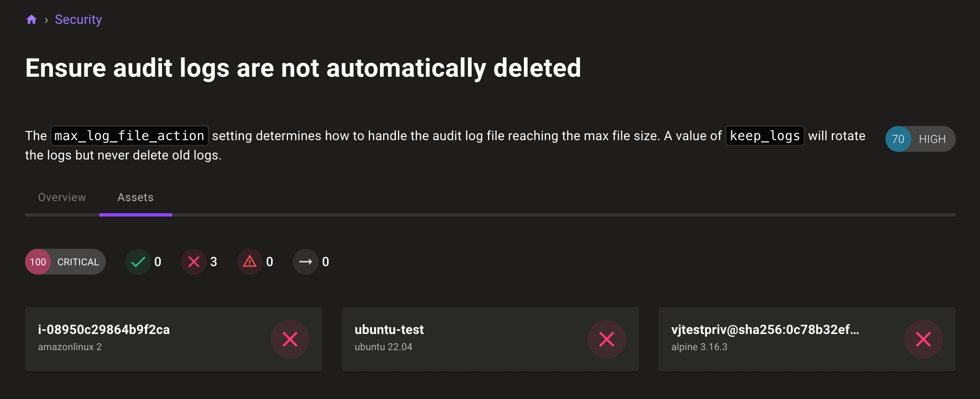Toggle the 70 HIGH risk indicator
The width and height of the screenshot is (980, 399).
(x=920, y=139)
